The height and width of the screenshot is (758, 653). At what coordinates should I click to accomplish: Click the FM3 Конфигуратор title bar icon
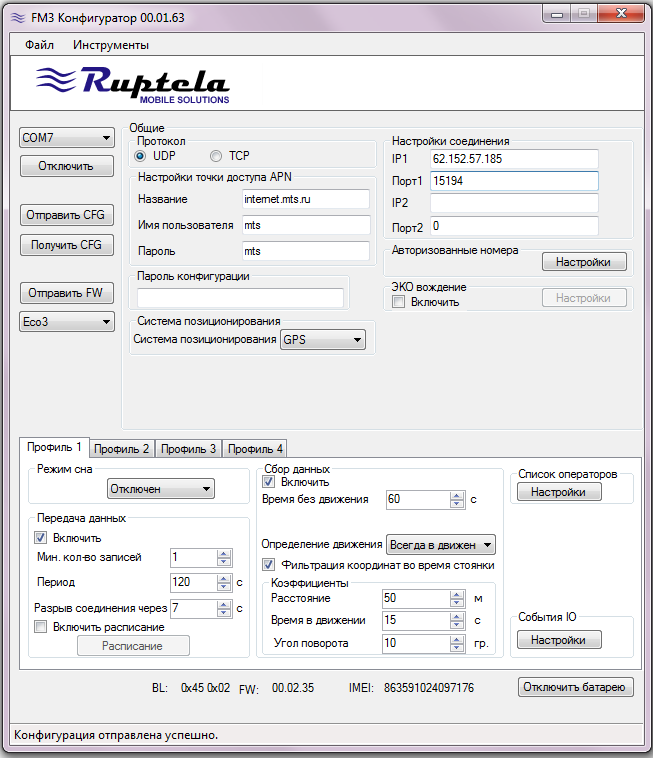click(18, 18)
